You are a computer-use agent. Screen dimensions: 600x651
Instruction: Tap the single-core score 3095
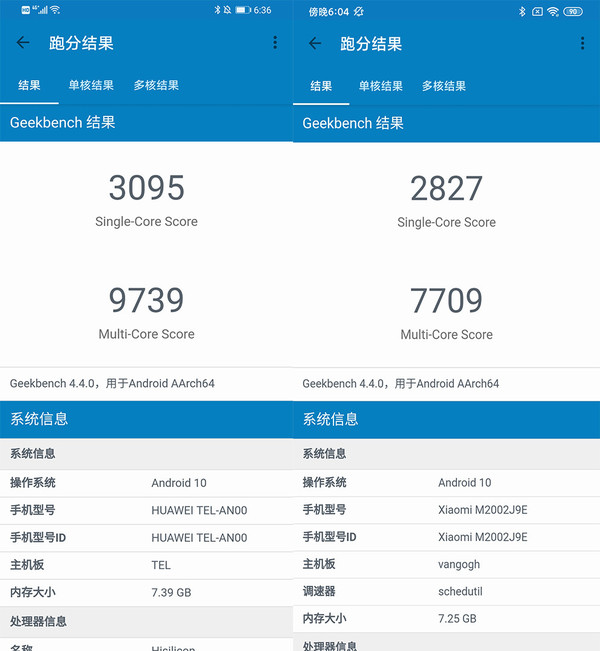[x=147, y=188]
